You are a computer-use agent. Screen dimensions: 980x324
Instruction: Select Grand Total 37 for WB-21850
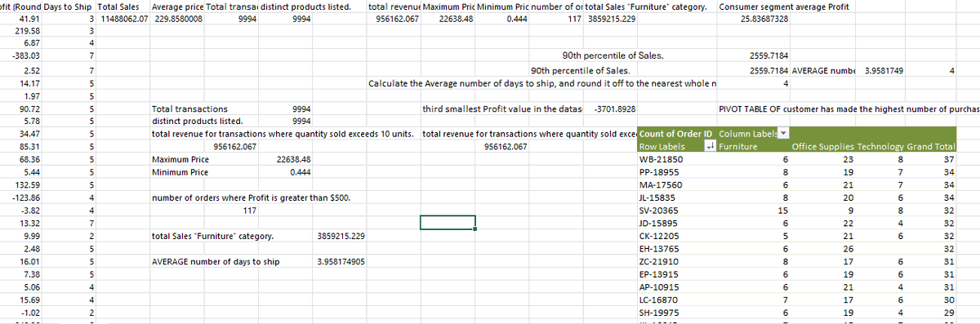point(950,159)
